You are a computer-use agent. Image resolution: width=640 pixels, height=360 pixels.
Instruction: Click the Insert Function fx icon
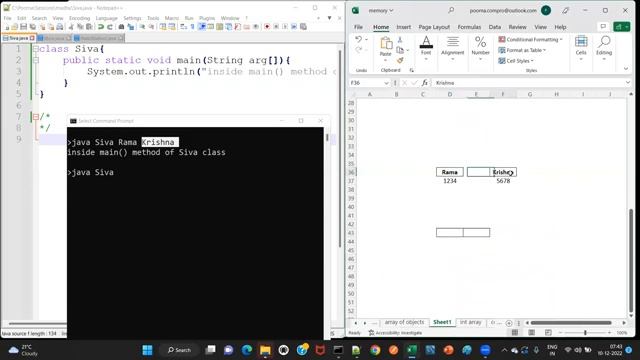pos(425,83)
